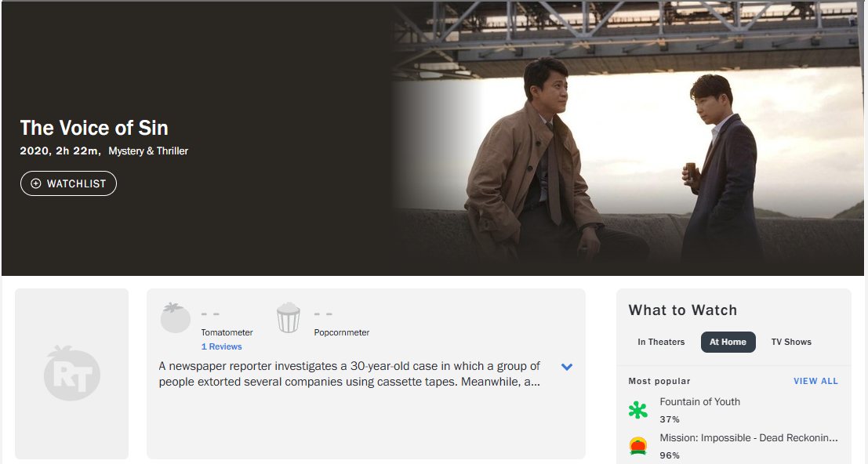Switch to the TV Shows tab
This screenshot has width=868, height=464.
pyautogui.click(x=791, y=342)
